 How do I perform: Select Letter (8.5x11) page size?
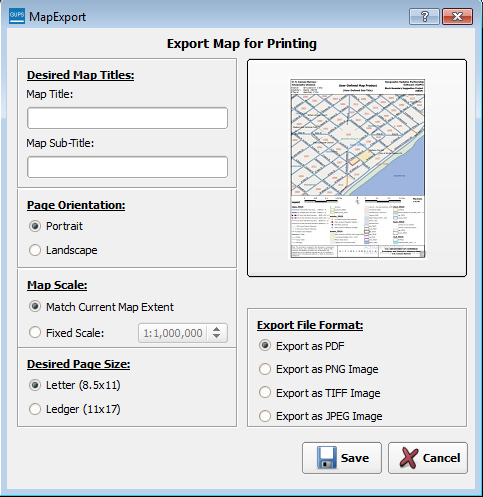(75, 385)
